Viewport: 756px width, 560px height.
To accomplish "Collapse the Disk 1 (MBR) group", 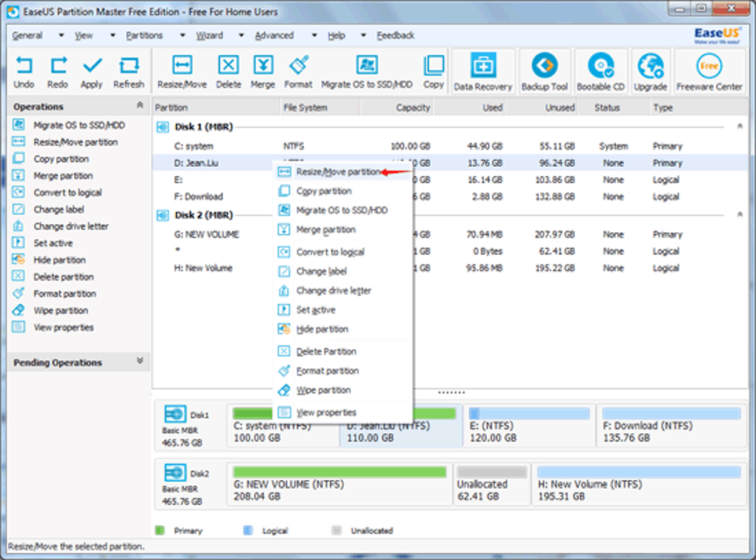I will pyautogui.click(x=740, y=126).
